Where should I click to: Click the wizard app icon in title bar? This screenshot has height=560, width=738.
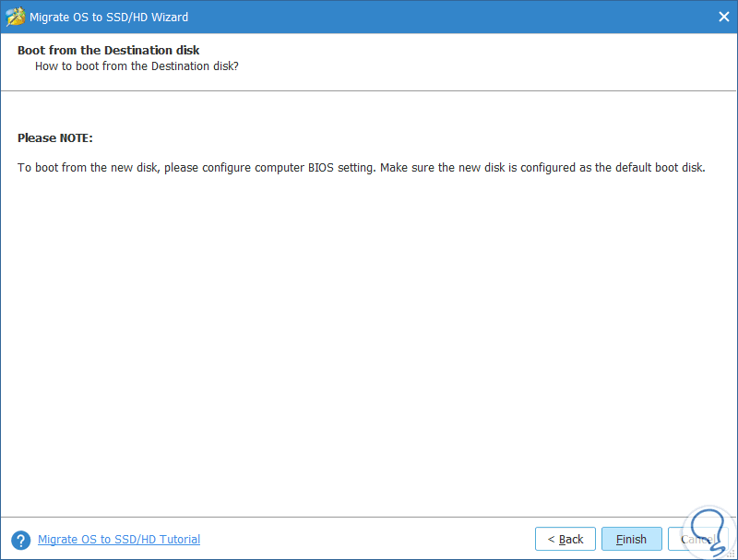(x=17, y=16)
